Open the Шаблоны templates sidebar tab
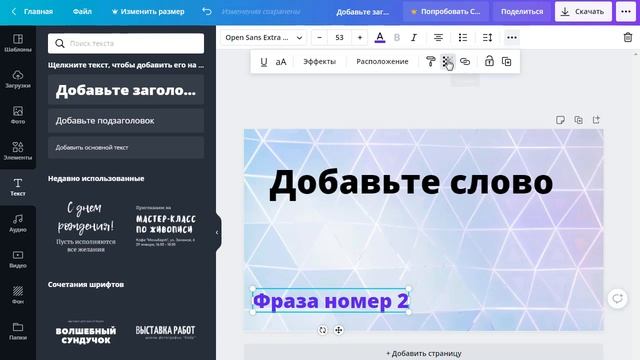This screenshot has height=360, width=640. coord(18,43)
